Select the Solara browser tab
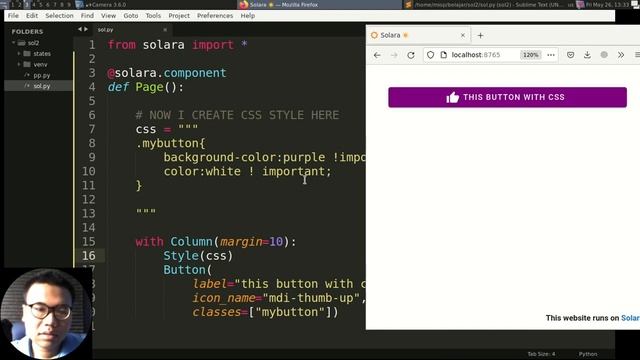This screenshot has height=360, width=640. tap(418, 36)
